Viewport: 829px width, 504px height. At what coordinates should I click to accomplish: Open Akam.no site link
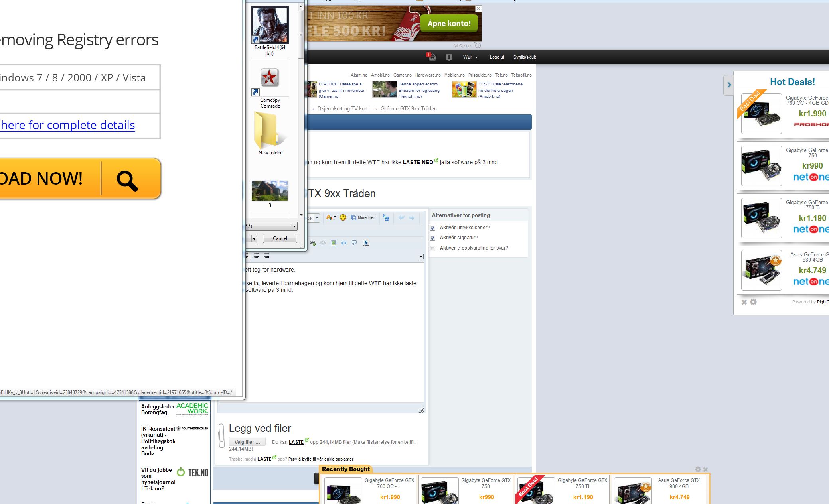(x=359, y=75)
